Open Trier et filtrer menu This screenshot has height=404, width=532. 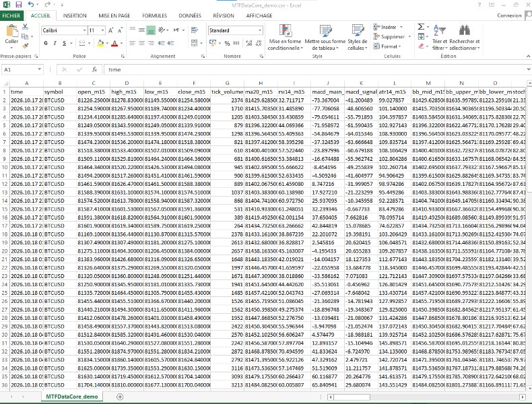click(x=440, y=37)
